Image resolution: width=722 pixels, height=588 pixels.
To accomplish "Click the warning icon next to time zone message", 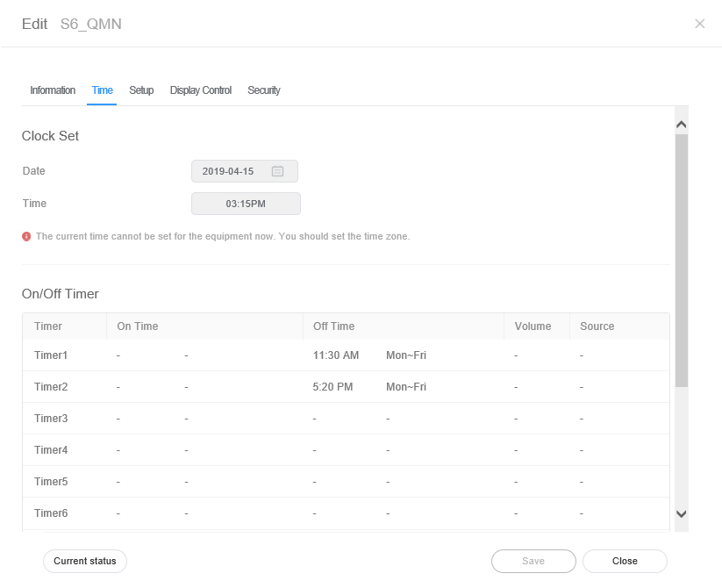I will tap(26, 235).
